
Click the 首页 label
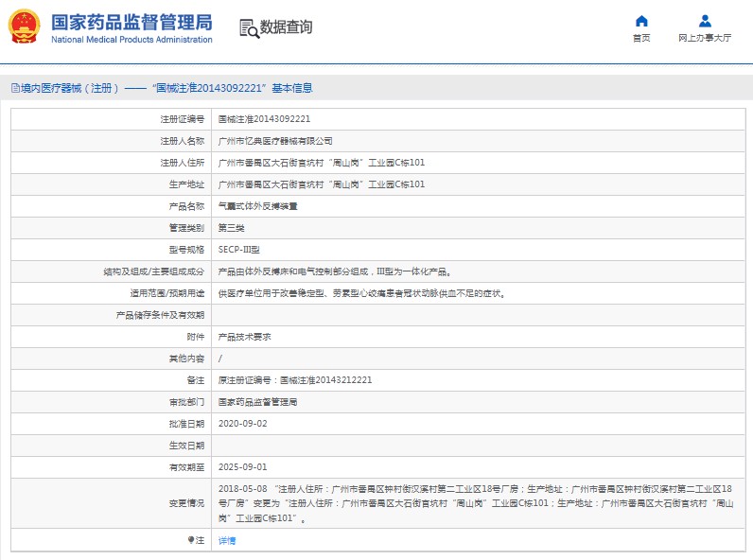[641, 38]
